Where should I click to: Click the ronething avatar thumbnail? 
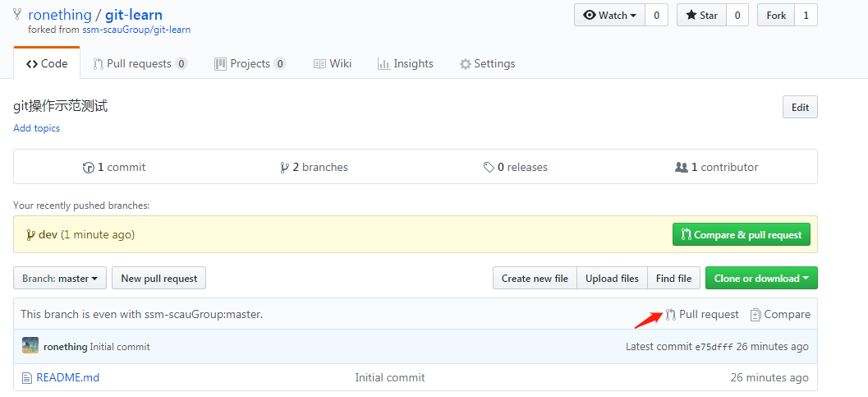point(30,345)
